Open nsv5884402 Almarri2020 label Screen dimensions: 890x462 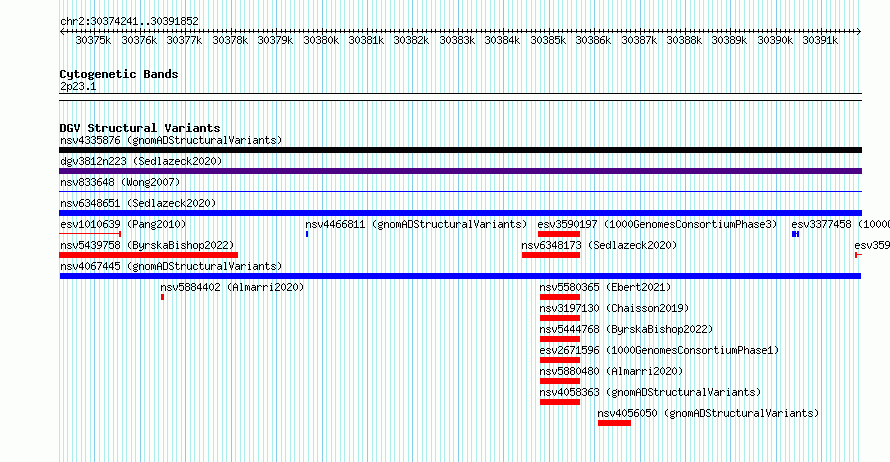[x=232, y=287]
